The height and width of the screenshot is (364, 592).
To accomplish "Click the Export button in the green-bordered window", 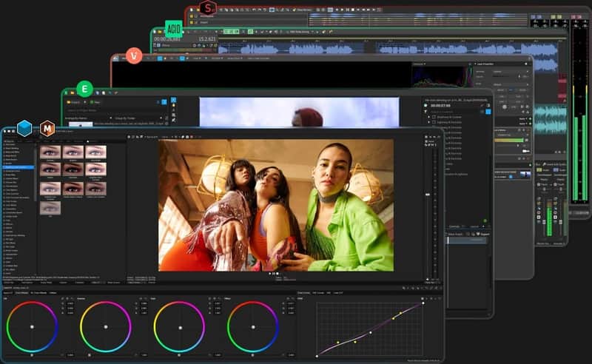I will click(482, 234).
